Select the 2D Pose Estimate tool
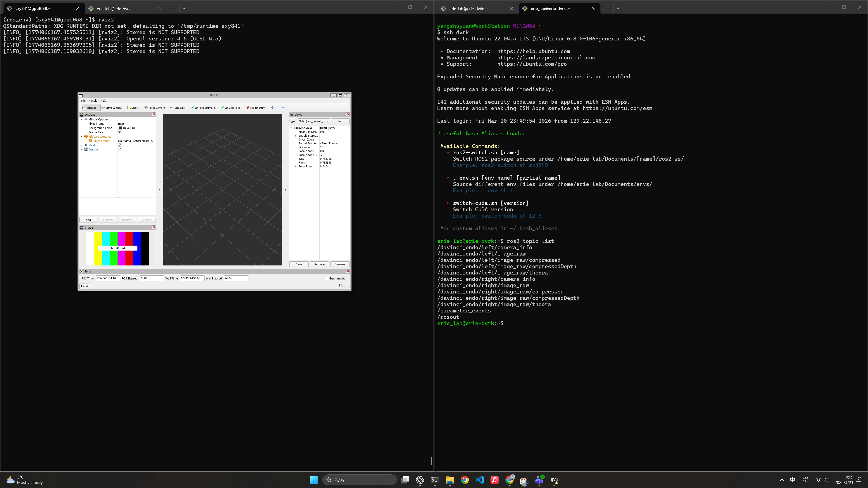The width and height of the screenshot is (868, 488). pos(203,108)
